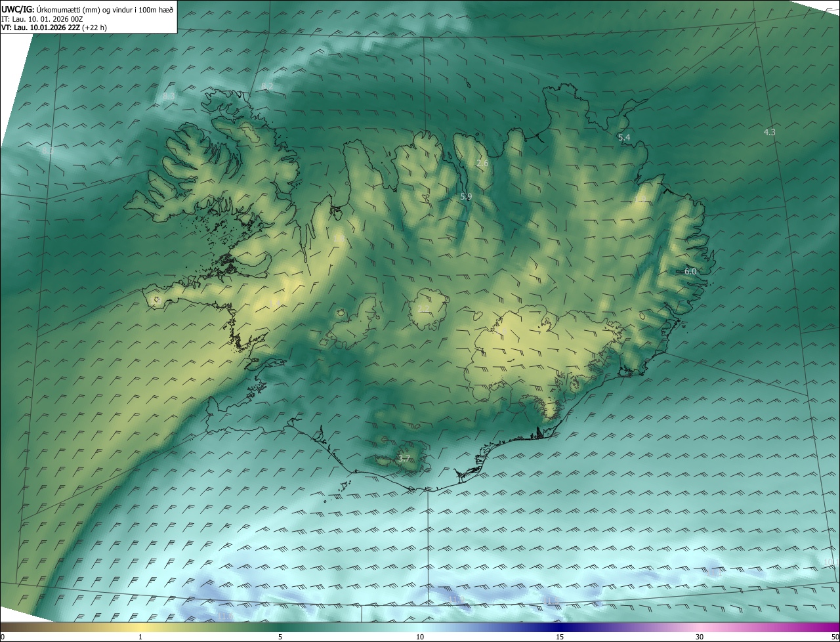Click the '5' tick on the color scale

click(x=280, y=637)
